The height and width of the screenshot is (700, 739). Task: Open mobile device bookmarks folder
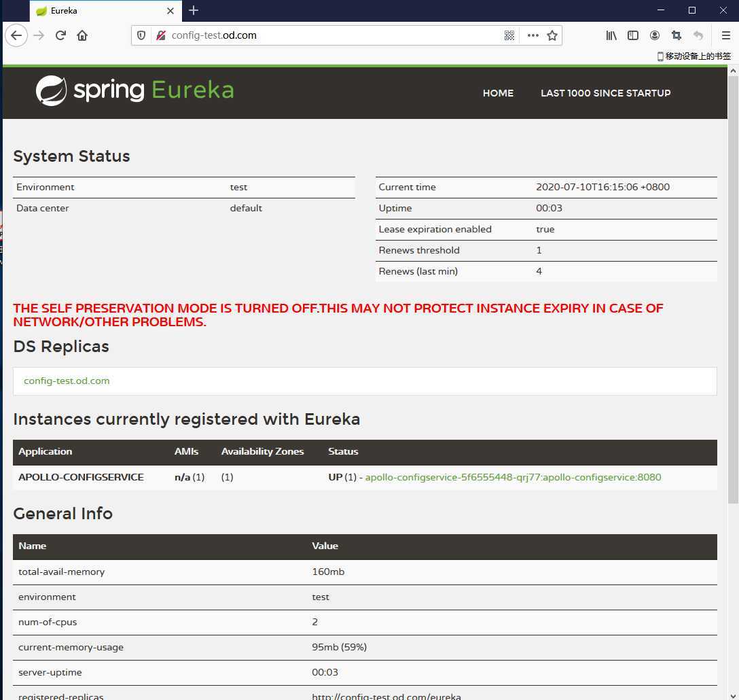pos(694,56)
